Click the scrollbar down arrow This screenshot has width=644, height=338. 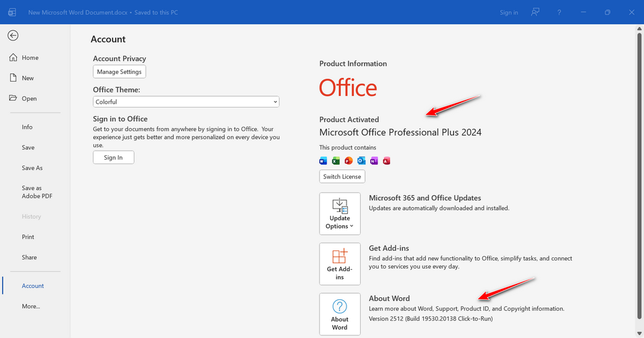pyautogui.click(x=639, y=333)
